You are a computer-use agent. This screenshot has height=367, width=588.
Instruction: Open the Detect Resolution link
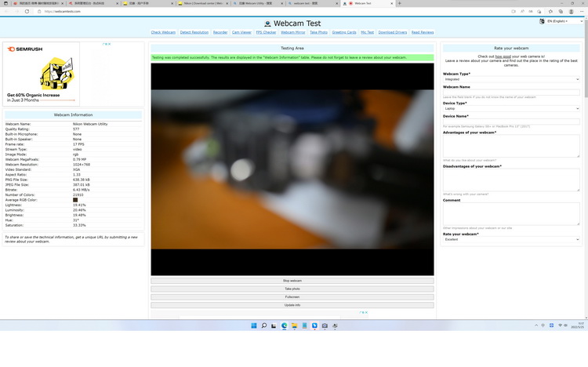(194, 32)
